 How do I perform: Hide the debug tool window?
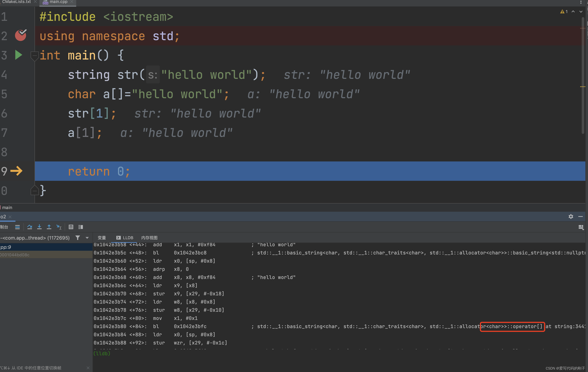[581, 217]
